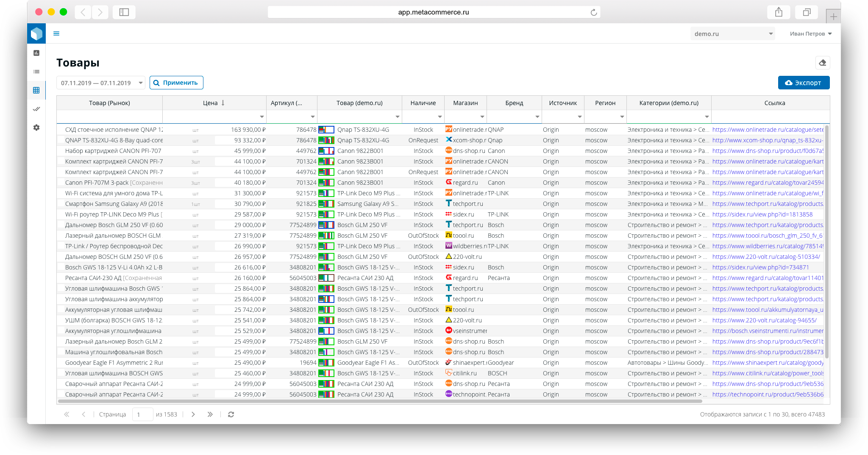Click the wildberries store icon
Image resolution: width=868 pixels, height=455 pixels.
(x=449, y=245)
